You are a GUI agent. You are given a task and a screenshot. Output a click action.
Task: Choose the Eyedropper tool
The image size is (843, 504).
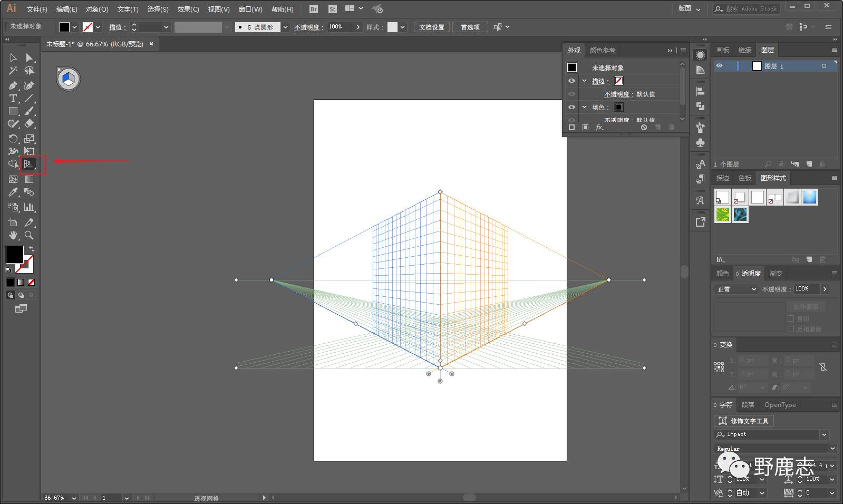[x=13, y=192]
